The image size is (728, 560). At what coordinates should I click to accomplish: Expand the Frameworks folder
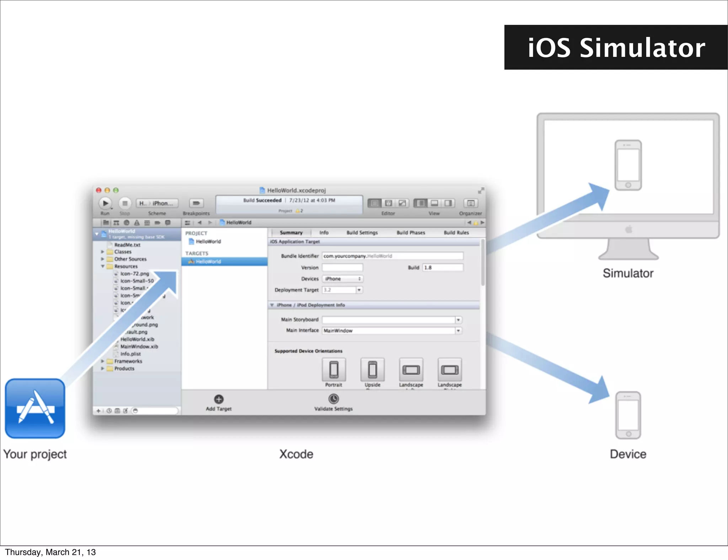pos(103,361)
